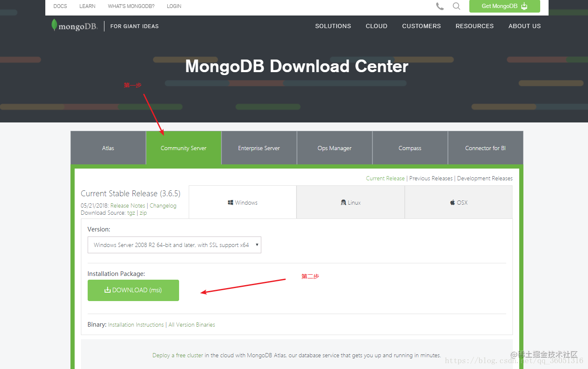Open the Ops Manager tab

pos(334,148)
